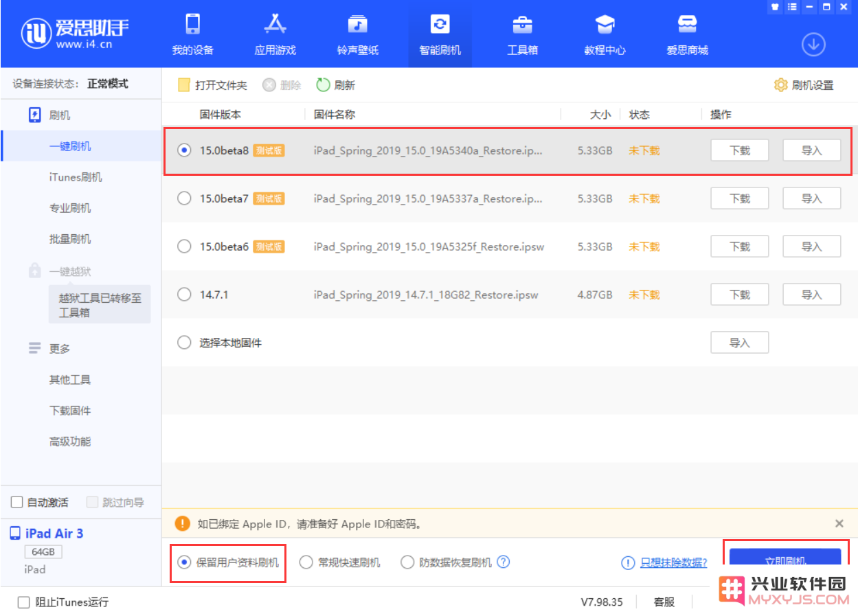Dismiss the Apple ID warning with X

tap(839, 523)
